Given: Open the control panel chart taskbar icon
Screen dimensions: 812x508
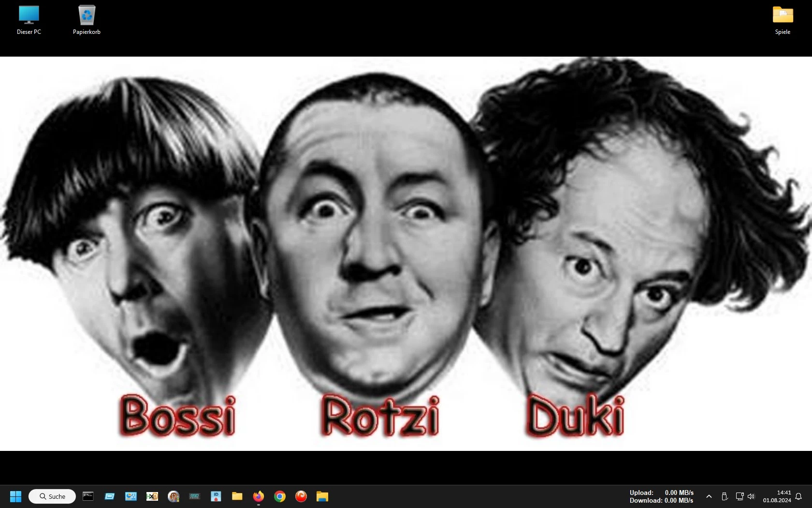Looking at the screenshot, I should point(131,496).
